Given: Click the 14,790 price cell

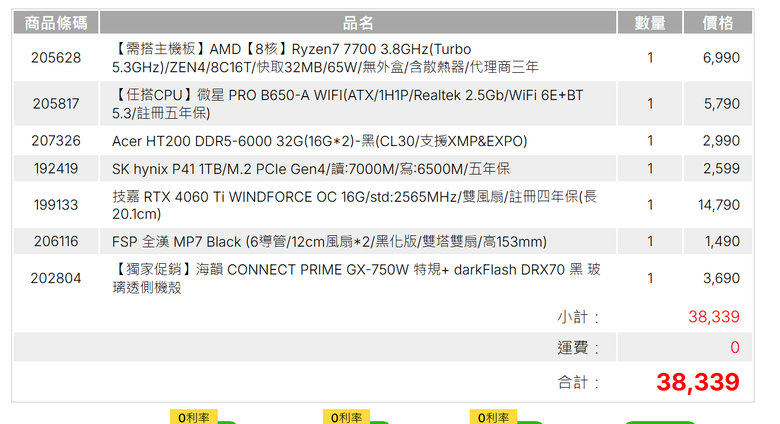Looking at the screenshot, I should click(720, 205).
